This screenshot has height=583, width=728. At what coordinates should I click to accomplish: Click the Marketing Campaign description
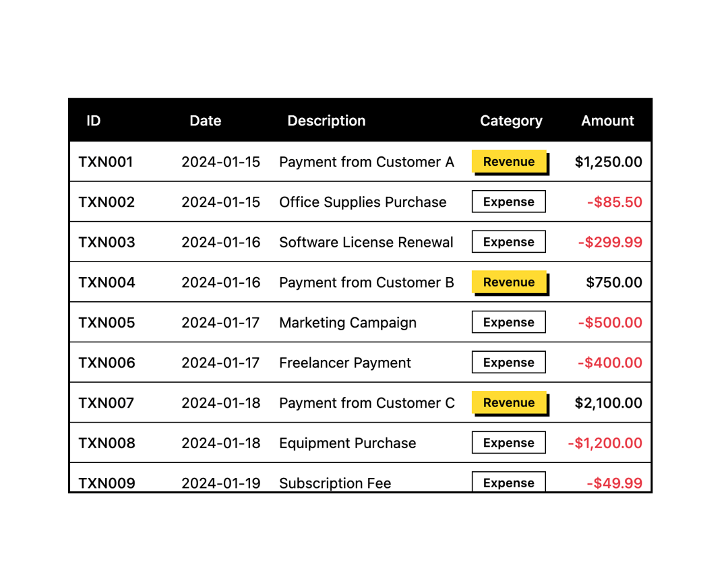click(348, 323)
